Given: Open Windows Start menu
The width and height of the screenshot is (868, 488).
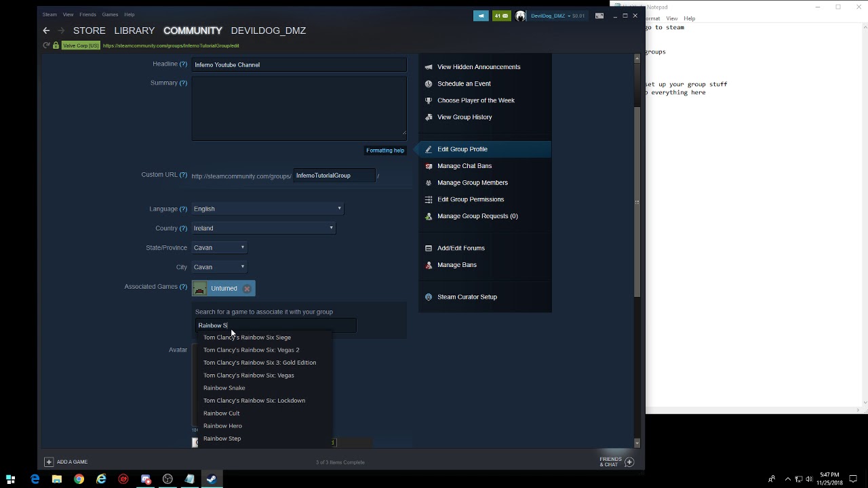Looking at the screenshot, I should click(x=11, y=479).
